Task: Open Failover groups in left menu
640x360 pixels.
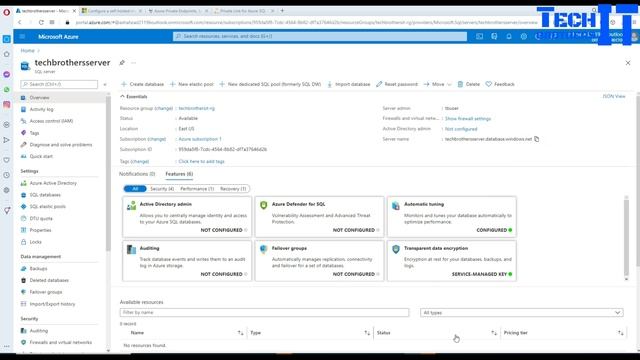Action: pos(46,292)
